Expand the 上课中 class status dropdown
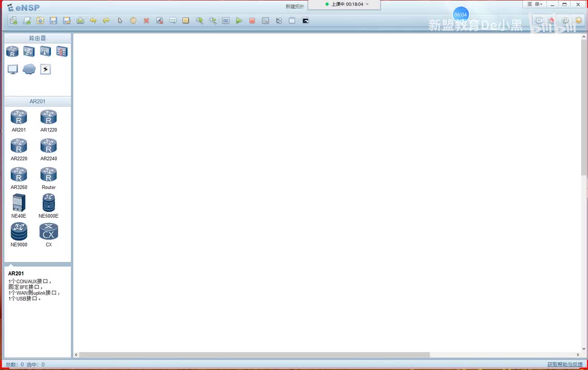This screenshot has height=370, width=588. (367, 4)
